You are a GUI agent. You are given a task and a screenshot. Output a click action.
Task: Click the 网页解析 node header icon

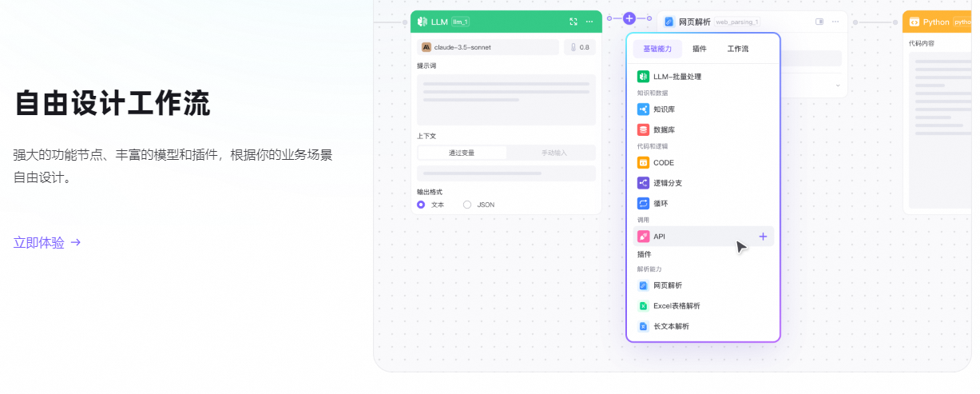(669, 22)
